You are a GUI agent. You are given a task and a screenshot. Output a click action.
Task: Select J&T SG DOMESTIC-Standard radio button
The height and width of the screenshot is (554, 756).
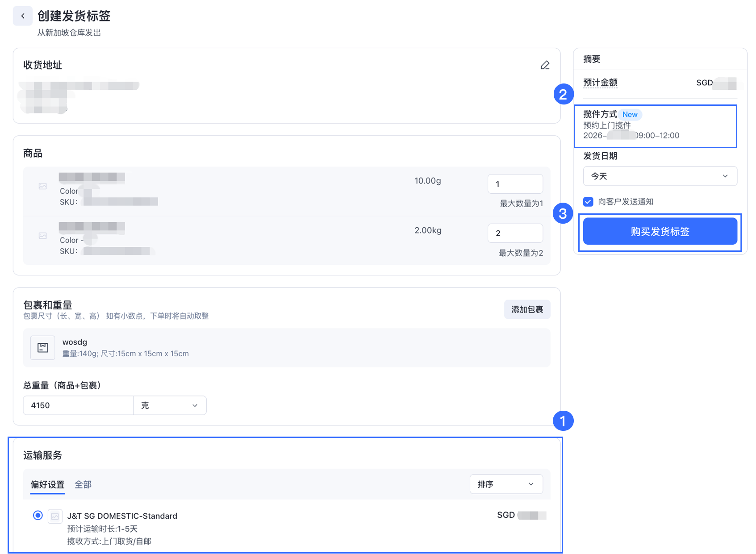coord(38,516)
